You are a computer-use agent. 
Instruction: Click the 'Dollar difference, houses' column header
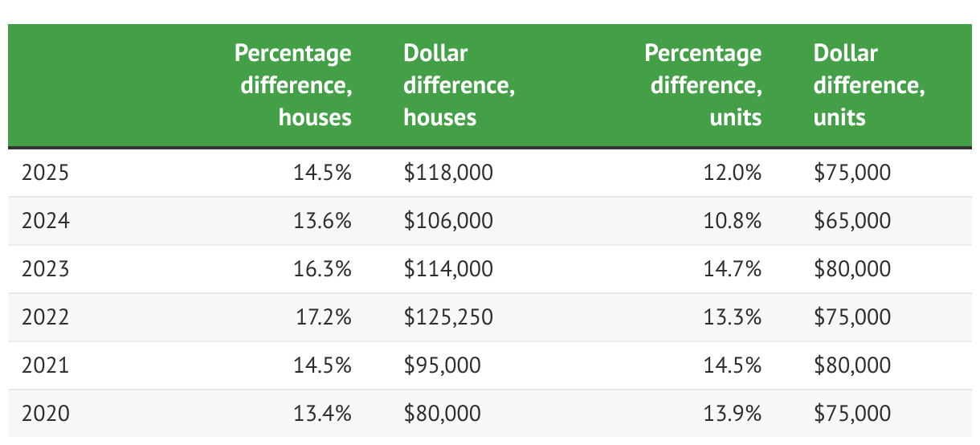click(459, 85)
